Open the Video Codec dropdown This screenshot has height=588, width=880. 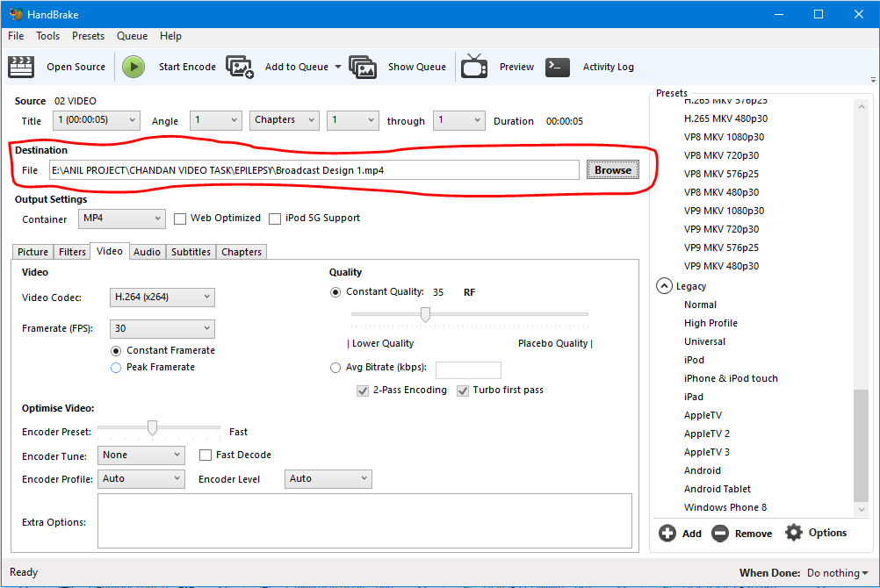point(162,297)
